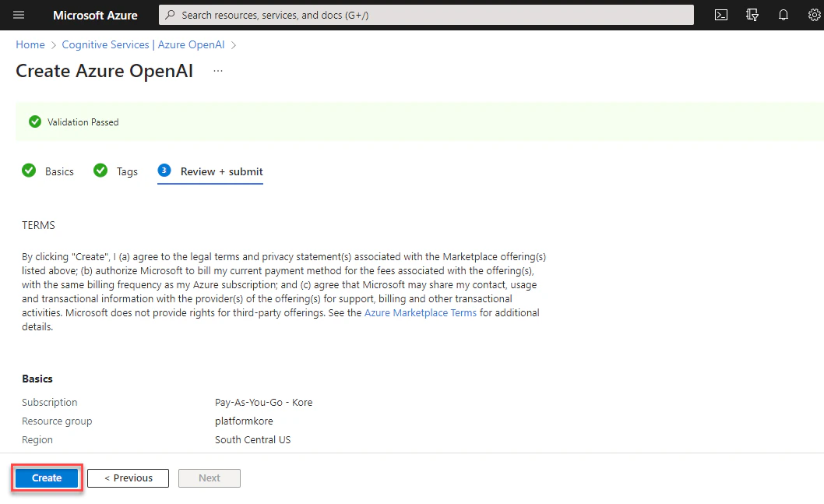
Task: Open the ellipsis menu beside page title
Action: (x=218, y=71)
